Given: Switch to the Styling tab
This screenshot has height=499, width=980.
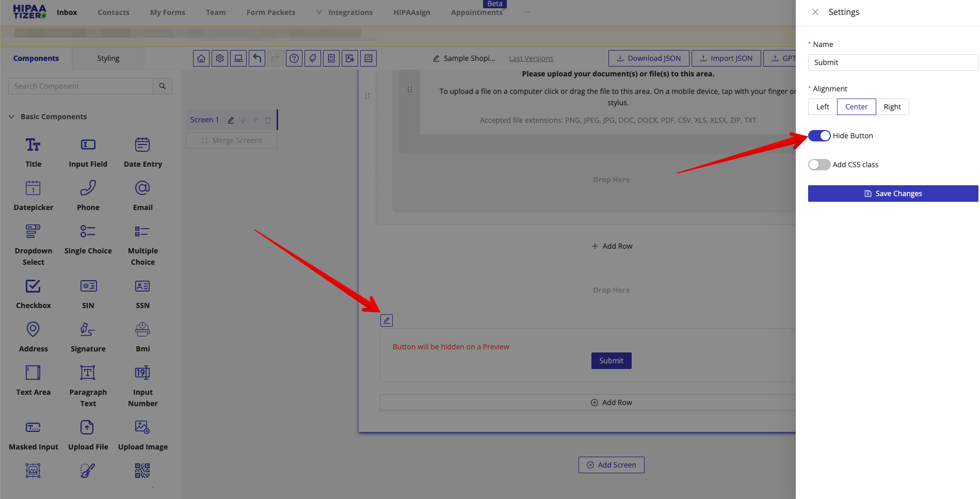Looking at the screenshot, I should coord(108,58).
